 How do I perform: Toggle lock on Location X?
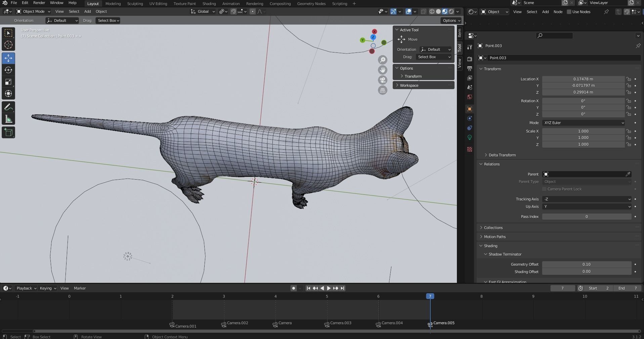[x=628, y=79]
